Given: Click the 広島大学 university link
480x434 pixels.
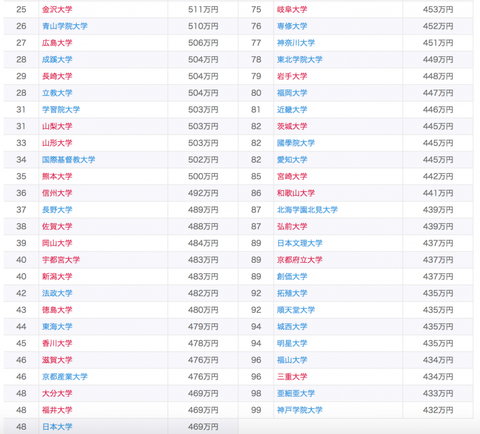Looking at the screenshot, I should pos(57,43).
